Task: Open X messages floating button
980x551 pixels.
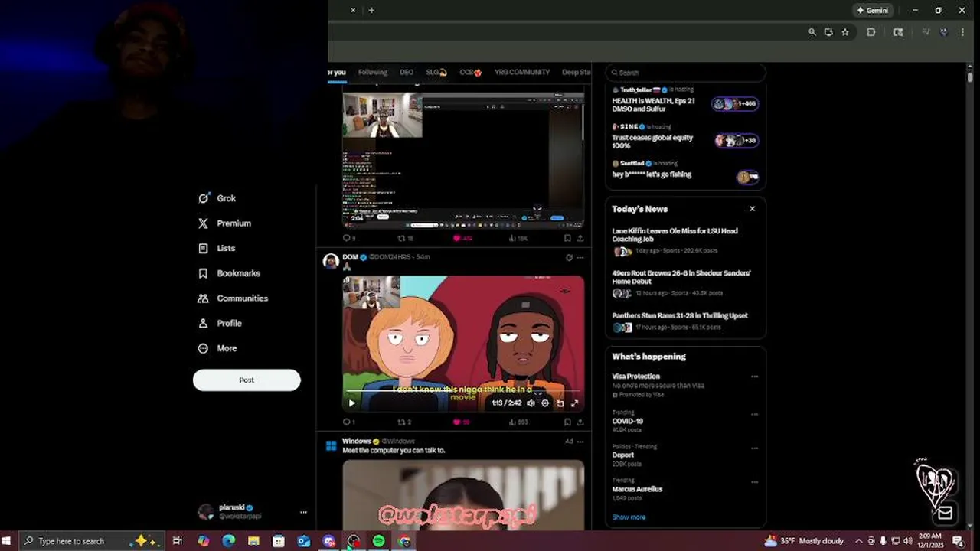Action: point(945,513)
